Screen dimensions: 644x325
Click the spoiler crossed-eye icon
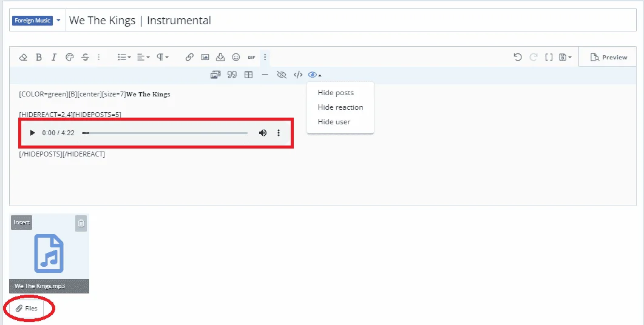point(282,75)
